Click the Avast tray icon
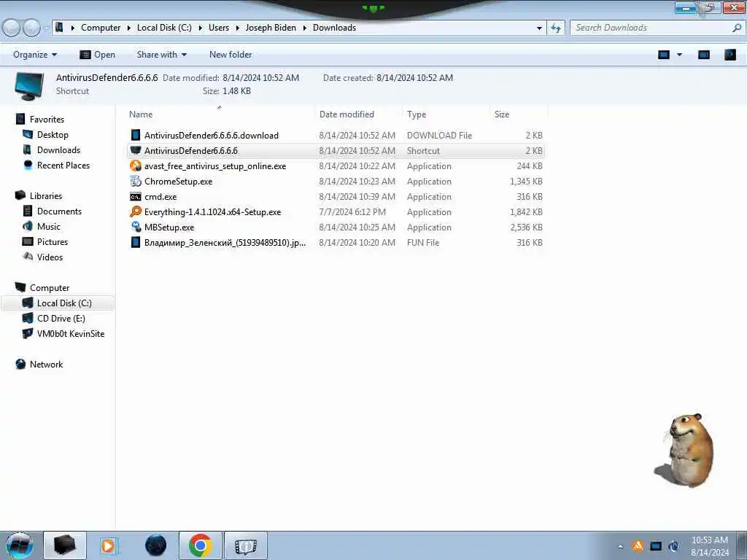 638,545
